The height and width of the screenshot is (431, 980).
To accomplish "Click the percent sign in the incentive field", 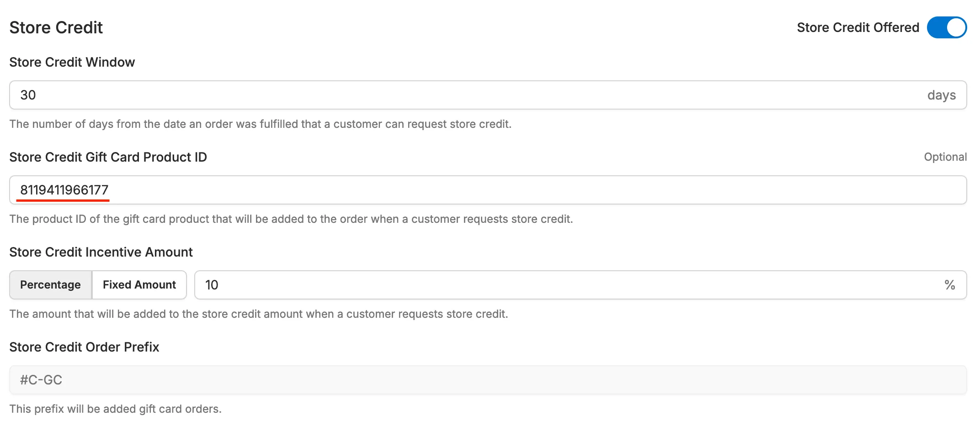I will coord(950,284).
